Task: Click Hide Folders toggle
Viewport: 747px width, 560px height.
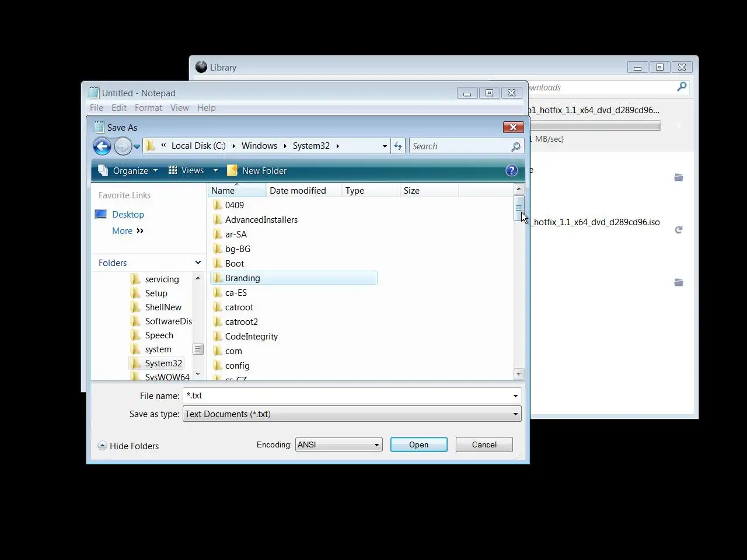Action: [128, 446]
